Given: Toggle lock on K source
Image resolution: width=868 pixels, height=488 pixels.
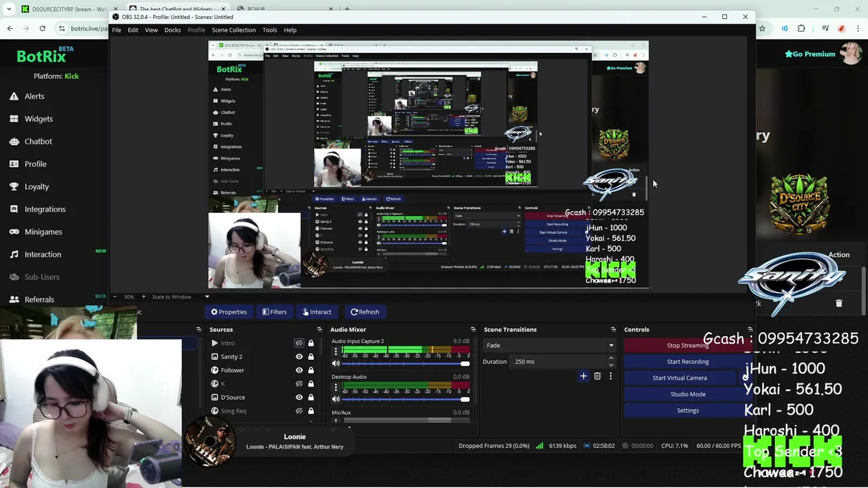Looking at the screenshot, I should pos(311,384).
